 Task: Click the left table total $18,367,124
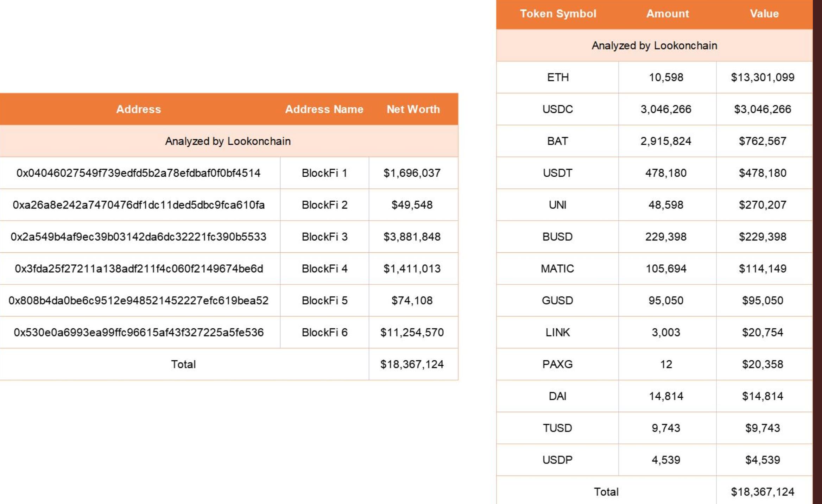[x=412, y=364]
